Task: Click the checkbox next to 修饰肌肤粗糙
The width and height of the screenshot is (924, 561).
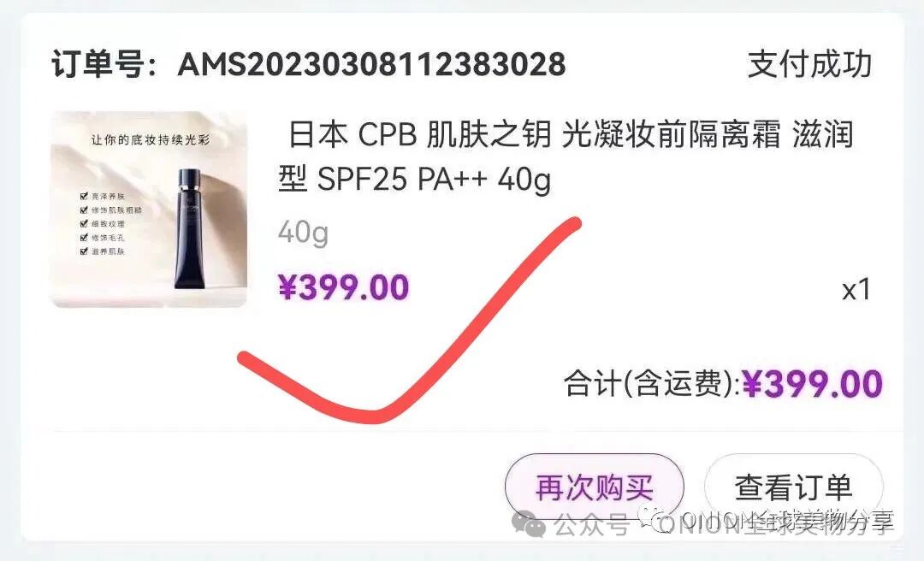Action: coord(84,210)
